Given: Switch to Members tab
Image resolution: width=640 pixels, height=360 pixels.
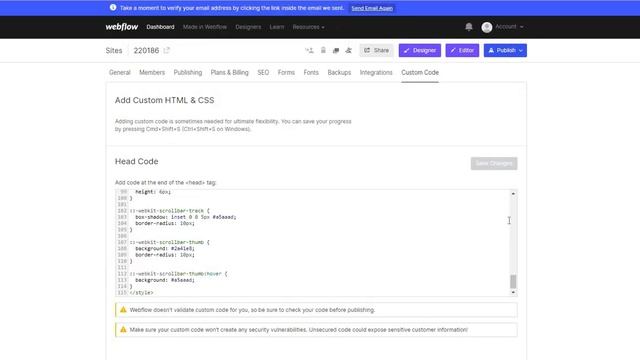Looking at the screenshot, I should tap(152, 72).
